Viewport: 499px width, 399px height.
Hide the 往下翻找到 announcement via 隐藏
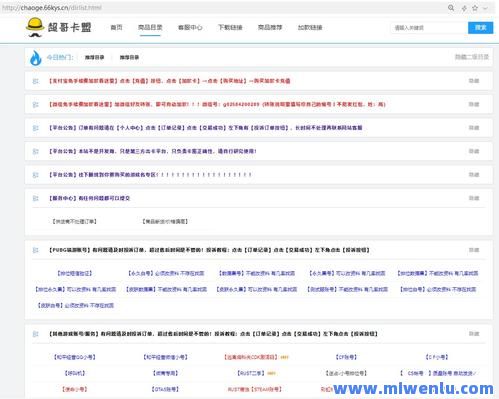click(474, 174)
